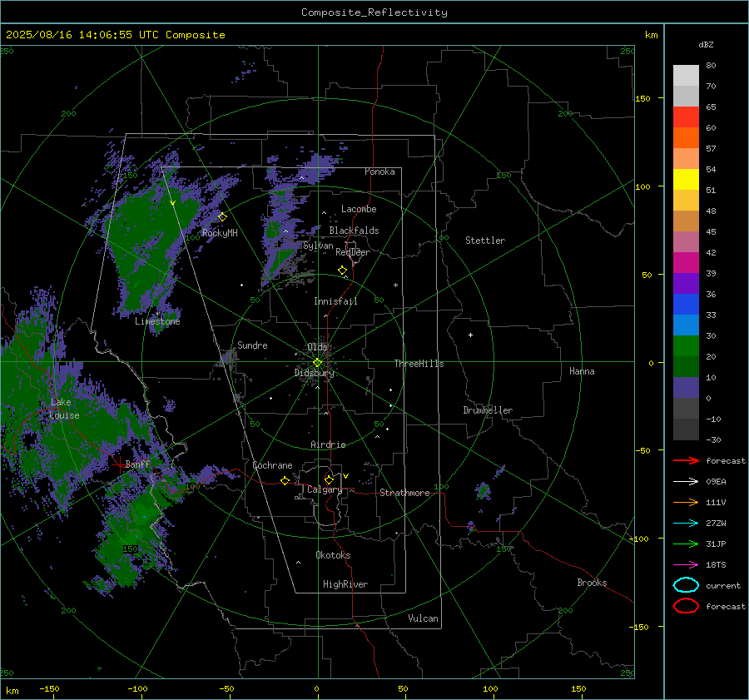Click the Okotoks town label

[x=333, y=555]
